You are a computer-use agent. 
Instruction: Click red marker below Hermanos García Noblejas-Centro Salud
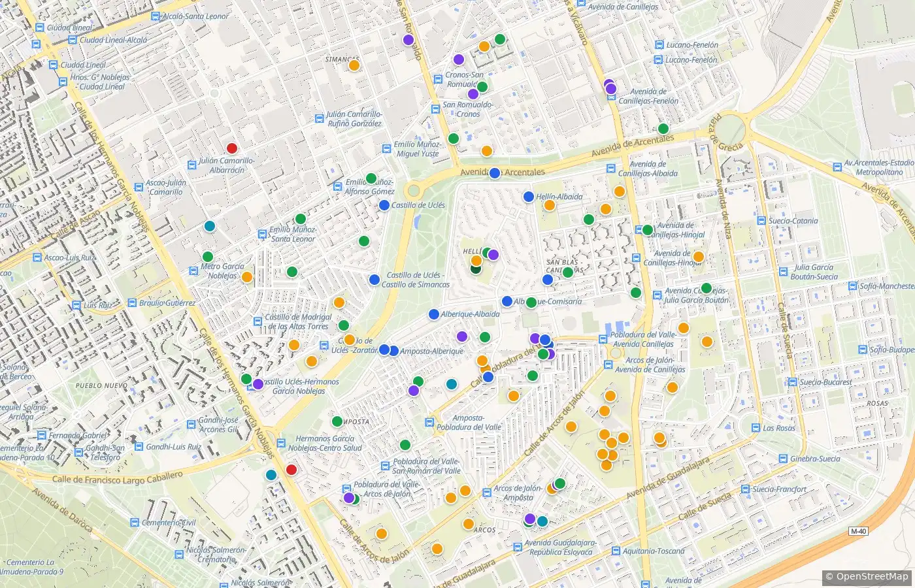pos(291,469)
